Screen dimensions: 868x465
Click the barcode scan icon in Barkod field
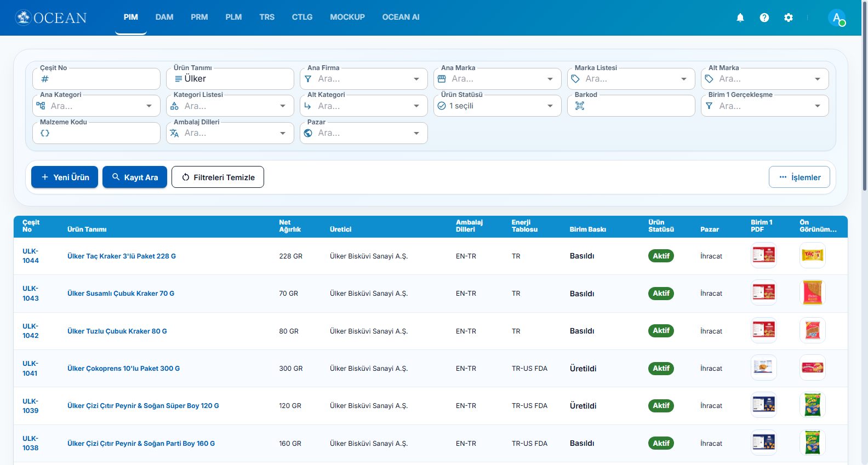[x=580, y=106]
